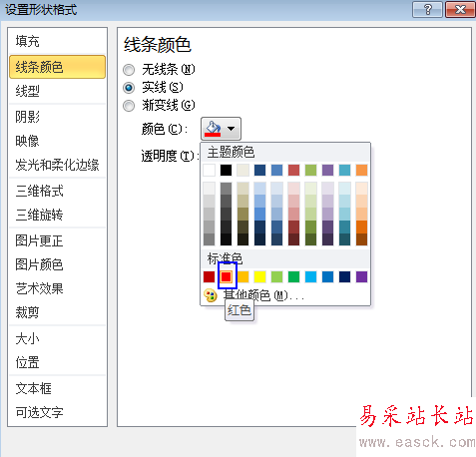
Task: Click the help question mark button
Action: click(x=427, y=9)
